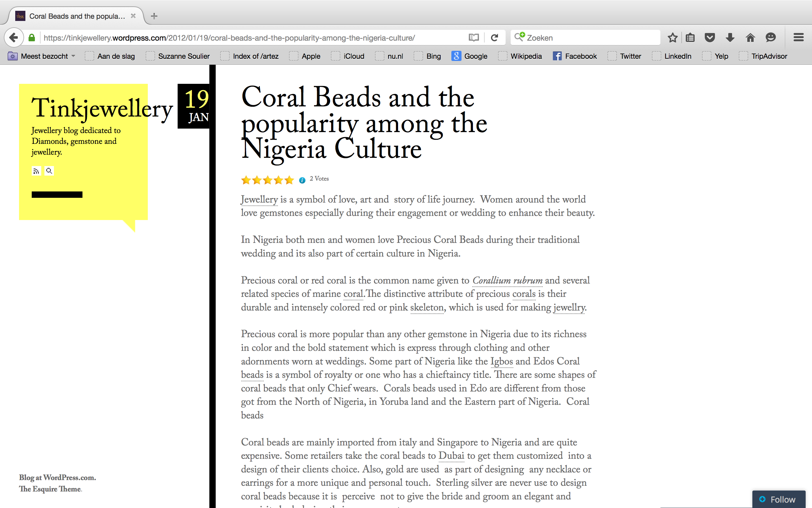
Task: Open the Dubai link
Action: coord(451,456)
